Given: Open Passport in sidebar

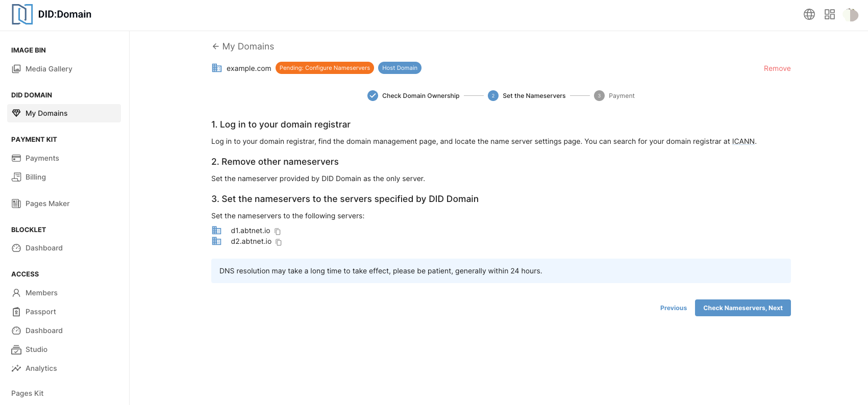Looking at the screenshot, I should click(40, 312).
